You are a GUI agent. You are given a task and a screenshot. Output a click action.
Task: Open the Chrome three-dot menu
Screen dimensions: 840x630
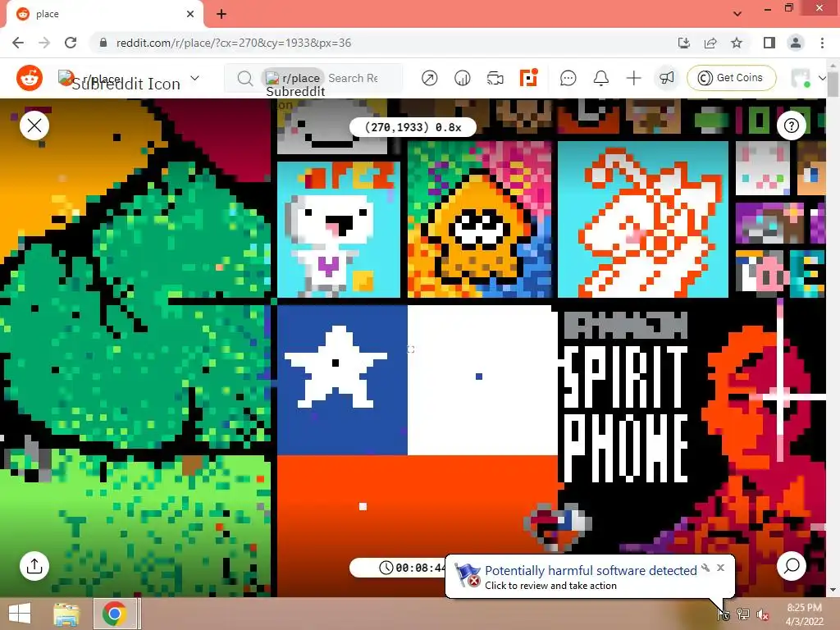(x=822, y=43)
